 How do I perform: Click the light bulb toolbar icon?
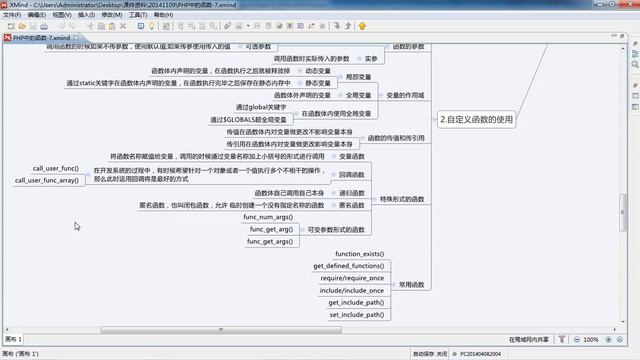(152, 26)
